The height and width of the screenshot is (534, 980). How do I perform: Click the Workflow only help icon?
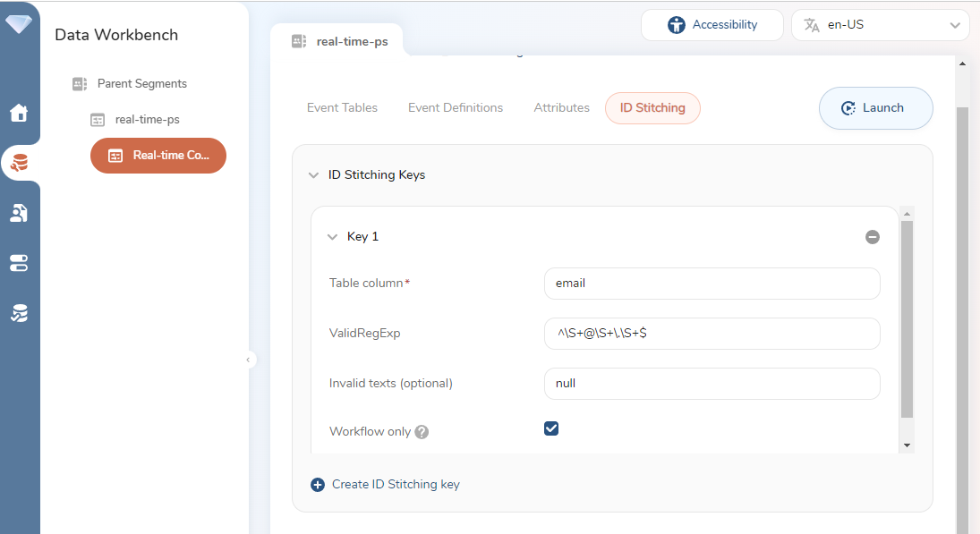click(422, 432)
